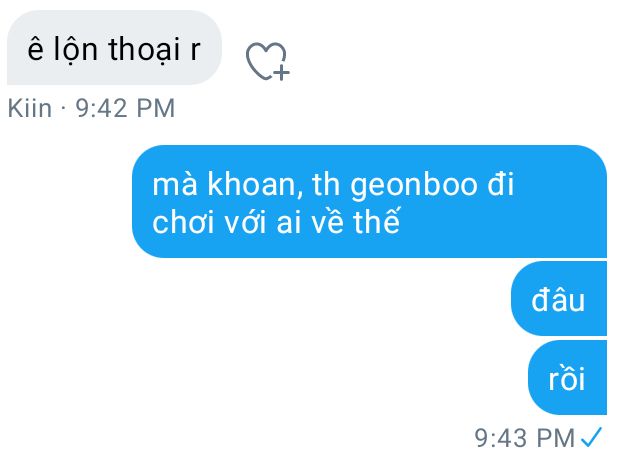Click the heart reaction icon
Screen dimensions: 626x460
pyautogui.click(x=267, y=61)
